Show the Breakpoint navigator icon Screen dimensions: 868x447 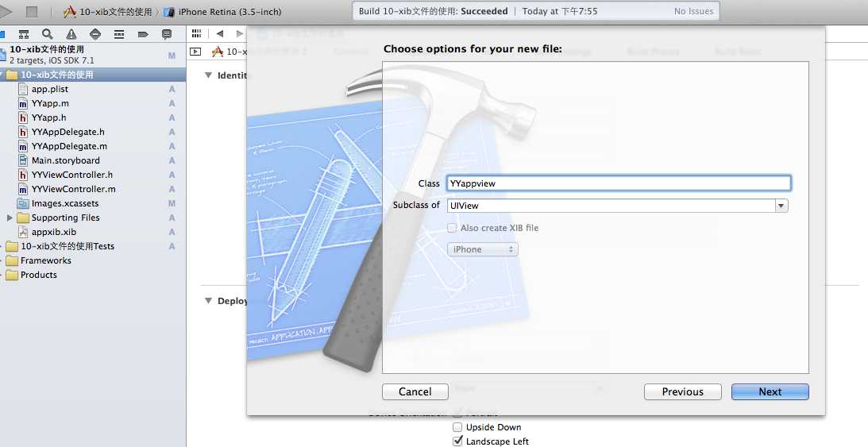pyautogui.click(x=143, y=34)
